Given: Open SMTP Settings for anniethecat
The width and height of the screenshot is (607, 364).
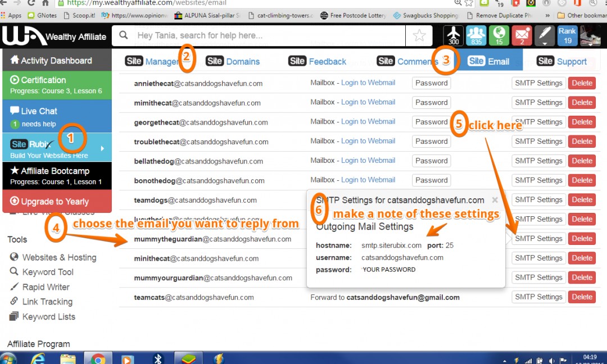Looking at the screenshot, I should 538,83.
